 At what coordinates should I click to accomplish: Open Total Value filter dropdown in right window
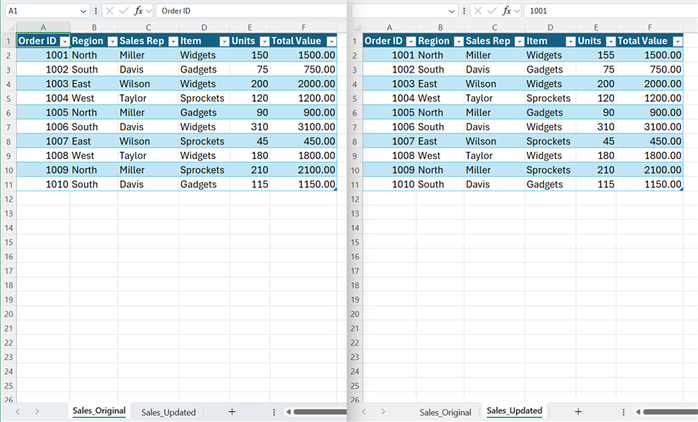[x=678, y=41]
